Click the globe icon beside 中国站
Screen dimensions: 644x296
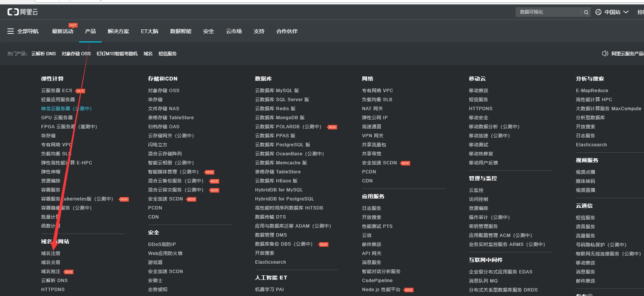click(598, 12)
